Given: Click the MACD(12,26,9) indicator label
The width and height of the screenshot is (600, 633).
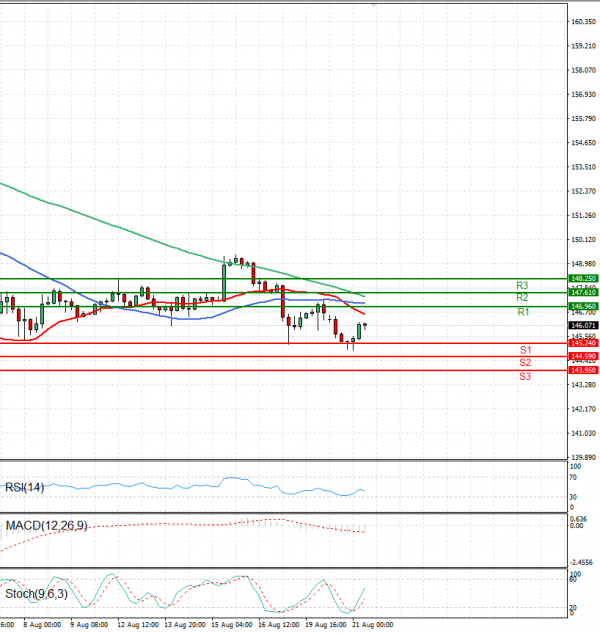Looking at the screenshot, I should 46,526.
